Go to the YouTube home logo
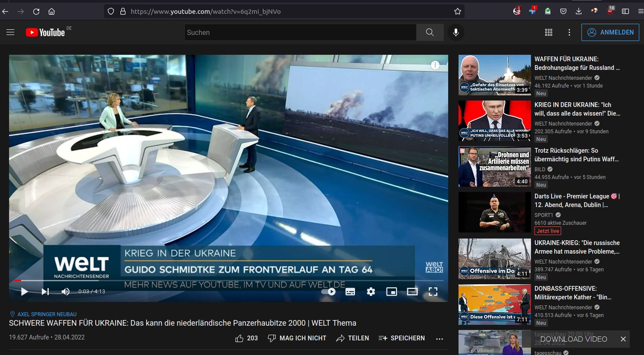 coord(45,32)
